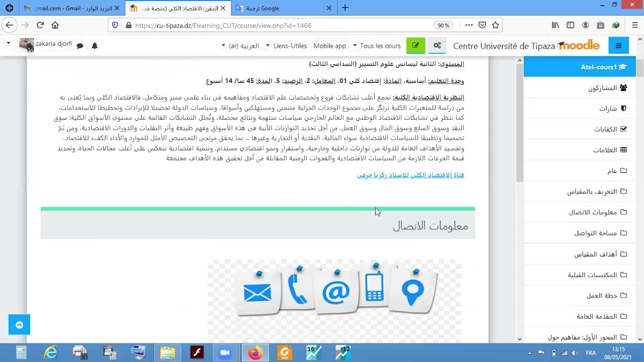
Task: Go to section المقدمة العامة
Action: 580,316
